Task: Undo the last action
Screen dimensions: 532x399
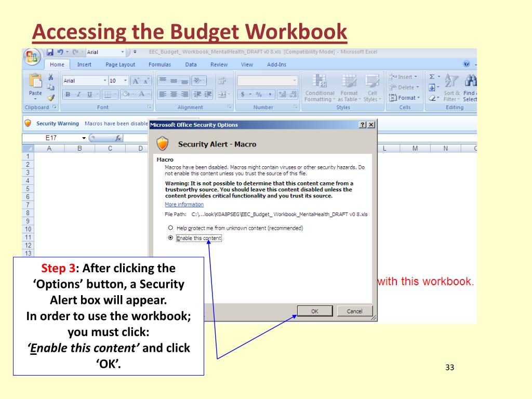Action: click(x=60, y=52)
